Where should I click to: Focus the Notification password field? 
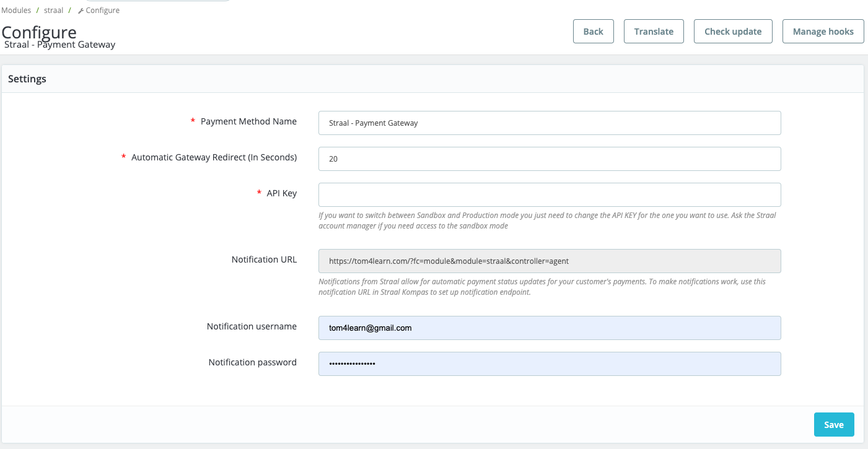[550, 364]
